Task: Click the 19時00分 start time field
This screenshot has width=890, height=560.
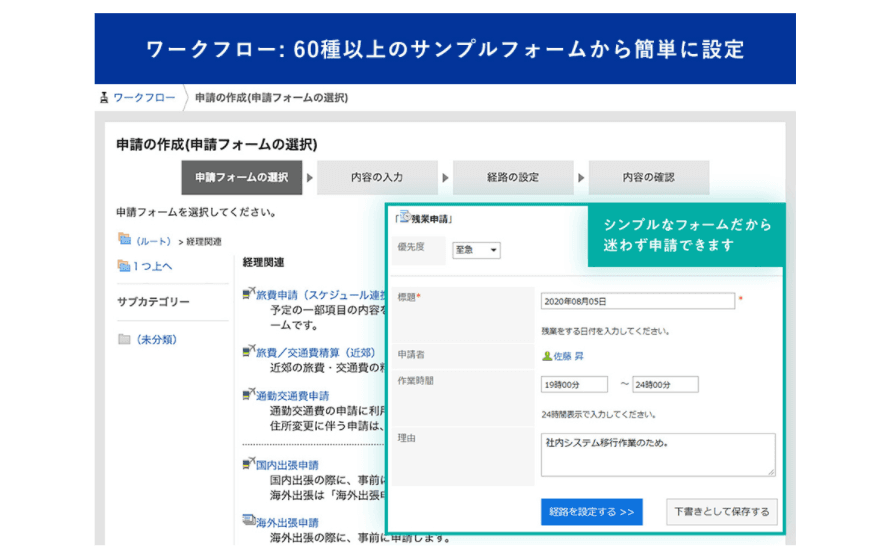Action: (574, 385)
